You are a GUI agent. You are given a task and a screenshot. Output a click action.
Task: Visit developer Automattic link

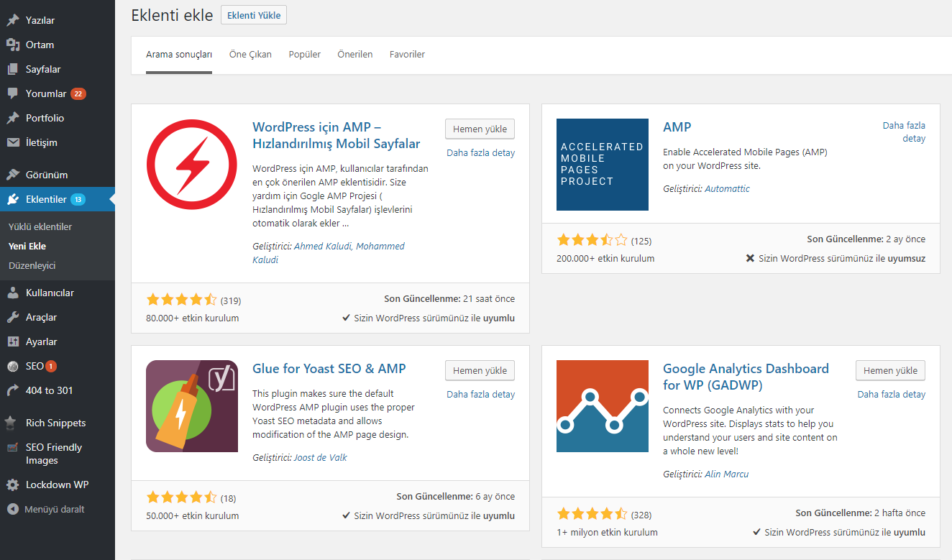coord(727,189)
